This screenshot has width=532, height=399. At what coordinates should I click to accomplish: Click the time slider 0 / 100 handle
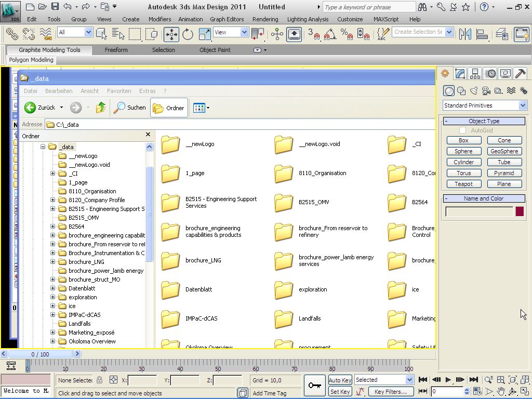point(41,354)
